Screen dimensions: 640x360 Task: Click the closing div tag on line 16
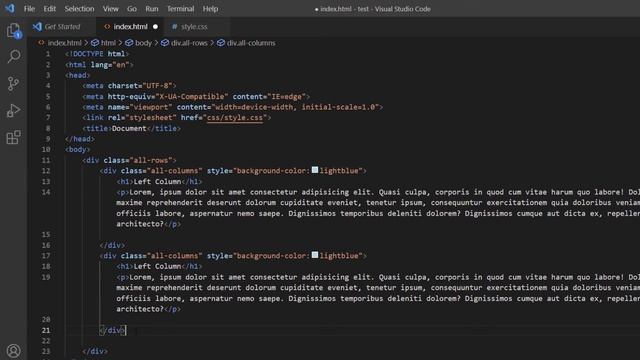pyautogui.click(x=112, y=245)
